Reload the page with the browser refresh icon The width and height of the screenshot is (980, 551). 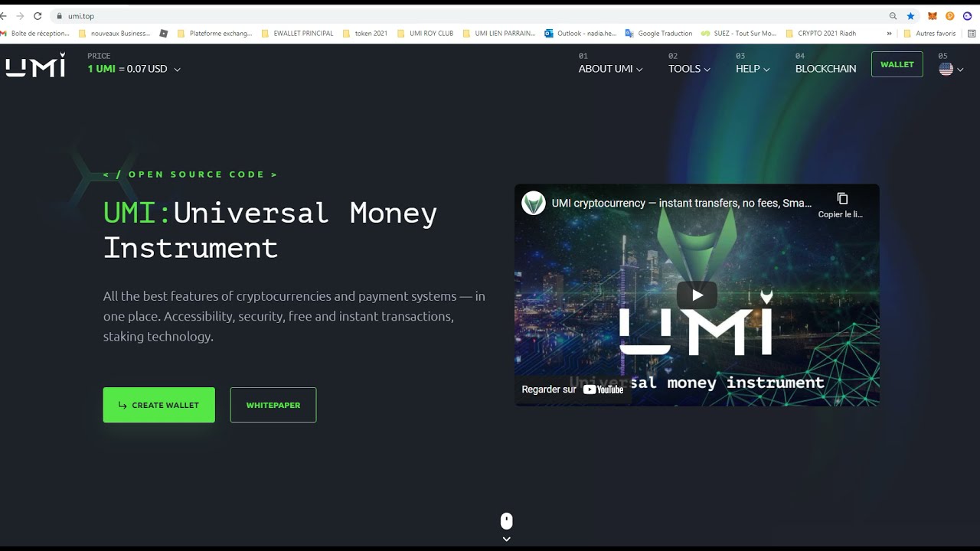pos(38,16)
